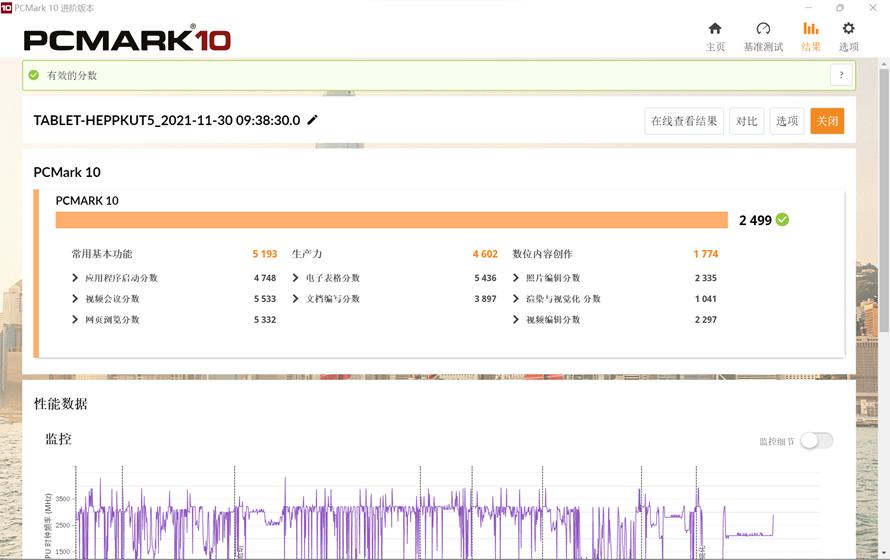Click score value 2 335

(x=706, y=277)
